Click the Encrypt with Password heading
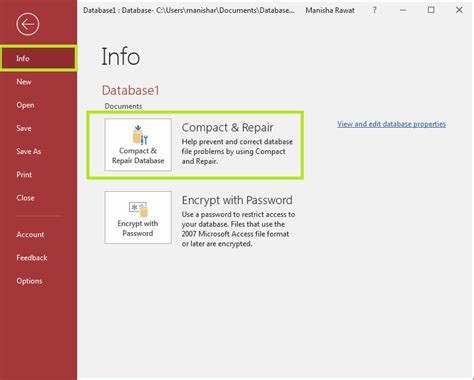Image resolution: width=474 pixels, height=380 pixels. tap(237, 200)
